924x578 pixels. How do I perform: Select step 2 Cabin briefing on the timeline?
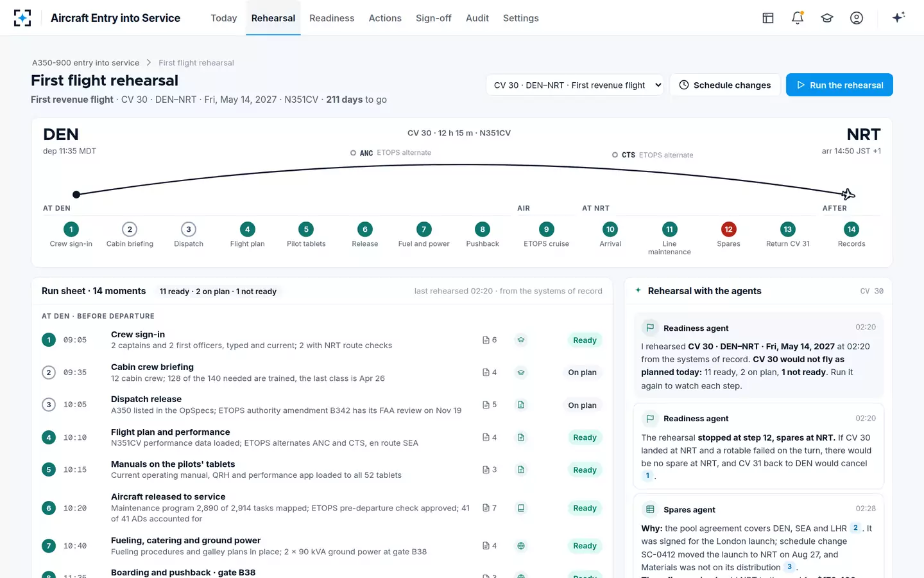pyautogui.click(x=130, y=235)
